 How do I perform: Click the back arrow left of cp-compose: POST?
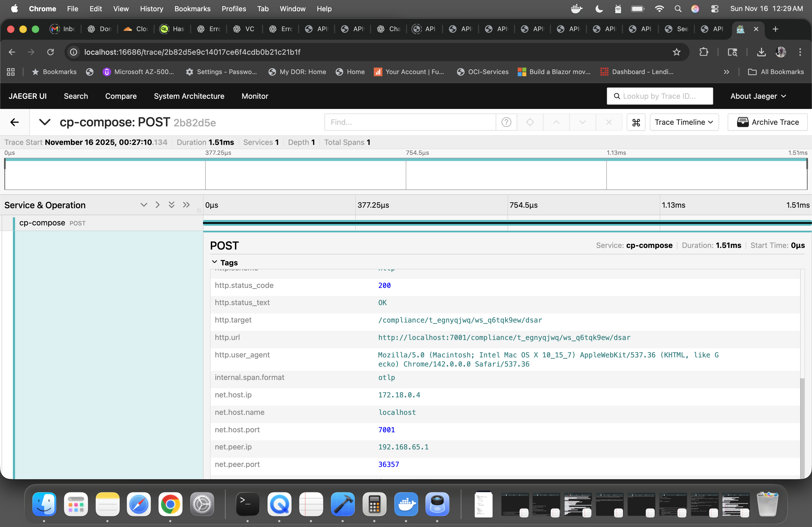[x=14, y=122]
